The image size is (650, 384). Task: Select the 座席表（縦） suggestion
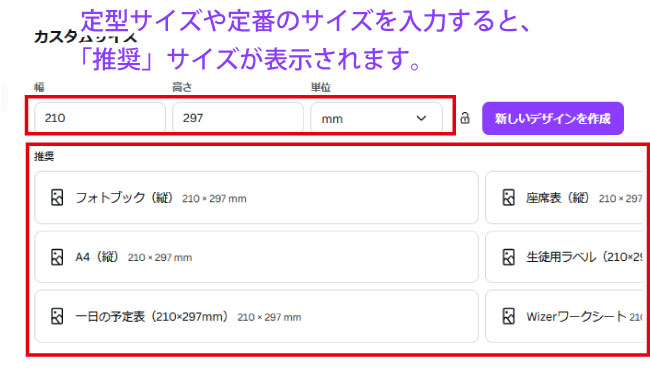(565, 198)
